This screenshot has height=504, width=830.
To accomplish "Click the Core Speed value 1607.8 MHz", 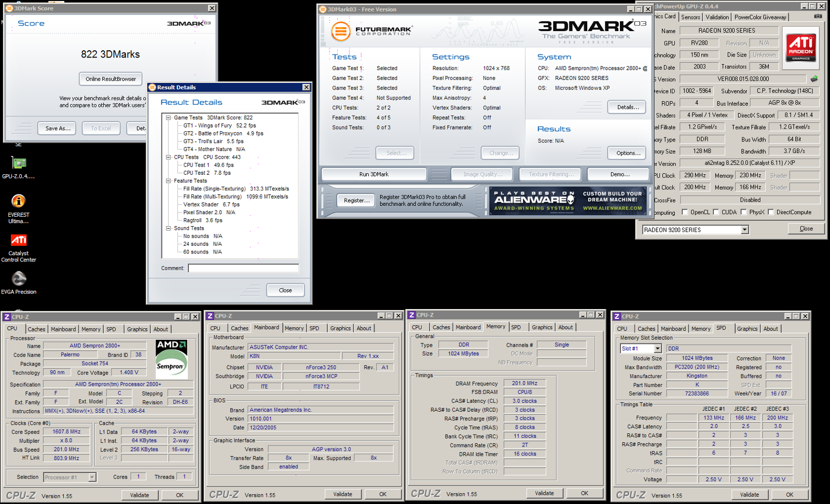I will coord(66,431).
